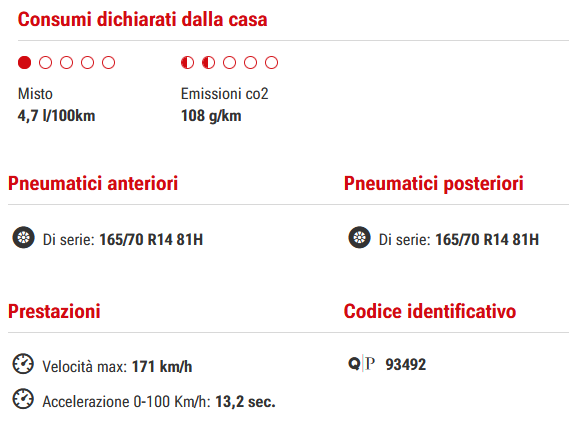This screenshot has width=569, height=430.
Task: Click the filled red dot above Misto
Action: (x=24, y=62)
